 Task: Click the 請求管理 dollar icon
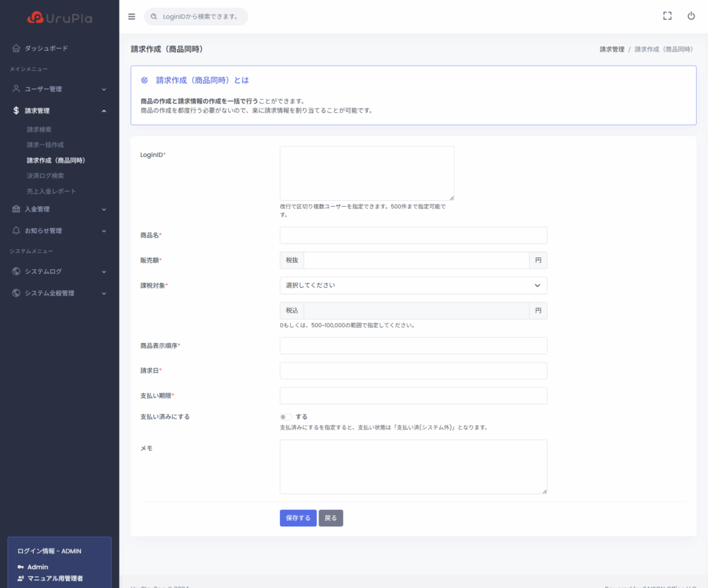16,111
